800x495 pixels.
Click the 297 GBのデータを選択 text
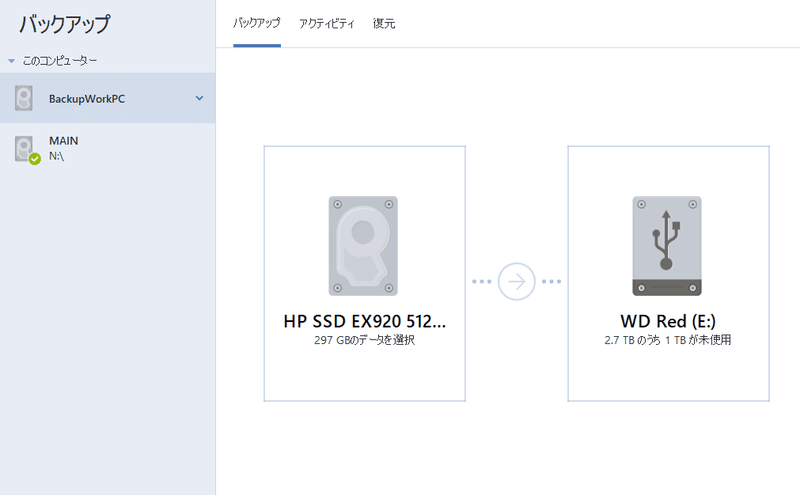pyautogui.click(x=364, y=340)
